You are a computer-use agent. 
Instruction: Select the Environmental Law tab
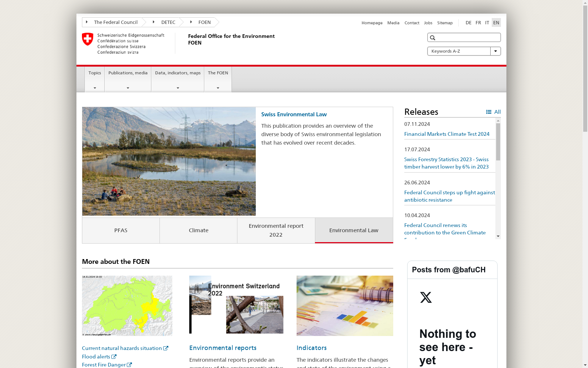pos(354,230)
